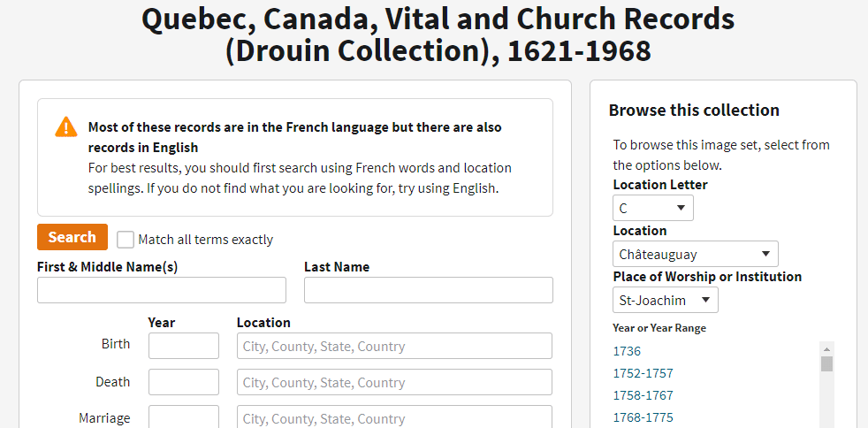Click the Match all terms exactly label

pos(205,240)
